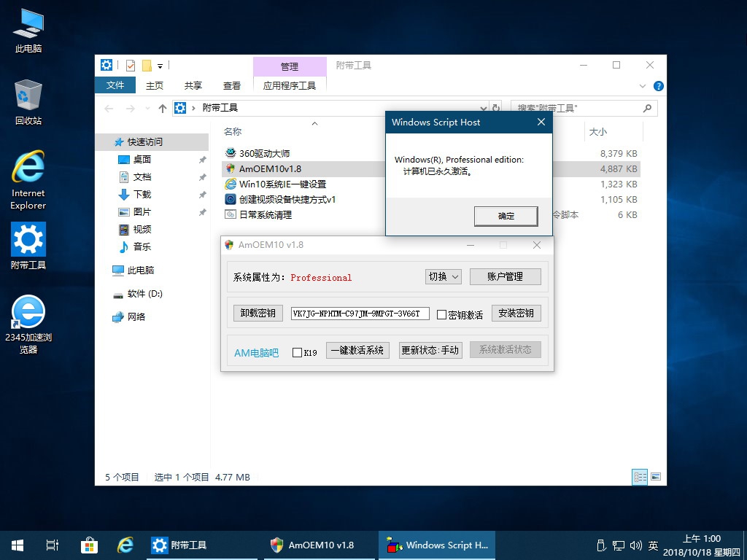Open the 文件 ribbon tab
The image size is (747, 560).
115,85
